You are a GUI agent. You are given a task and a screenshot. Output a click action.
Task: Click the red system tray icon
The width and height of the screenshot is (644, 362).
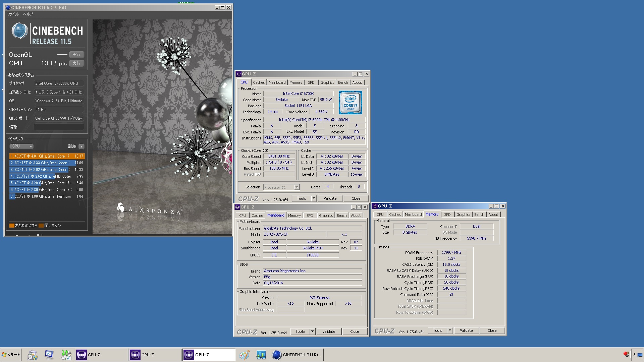626,354
